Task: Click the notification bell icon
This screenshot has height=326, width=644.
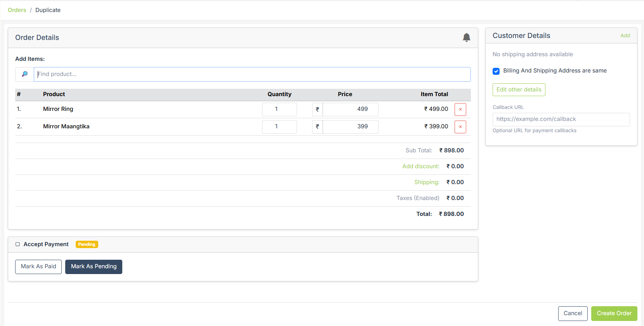Action: (x=466, y=37)
